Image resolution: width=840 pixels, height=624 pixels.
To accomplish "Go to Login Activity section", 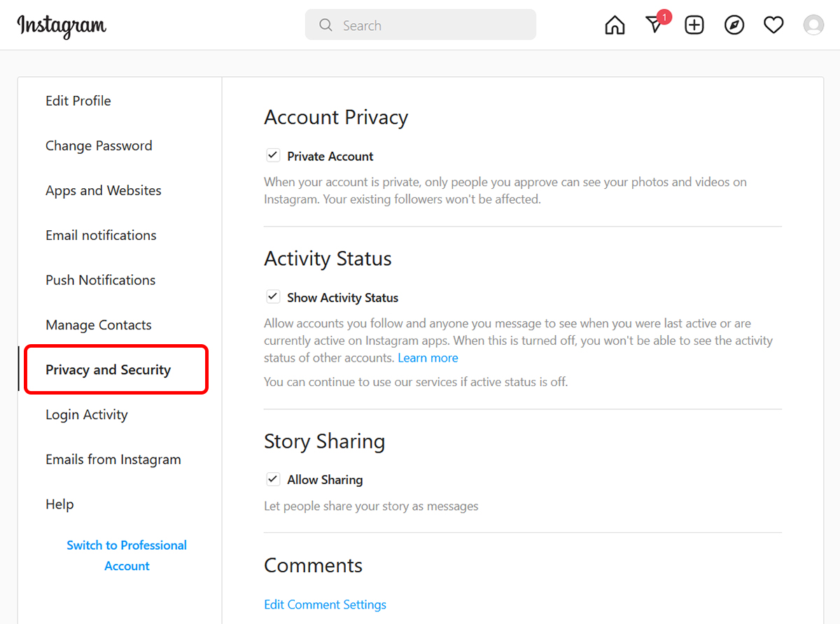I will 87,415.
